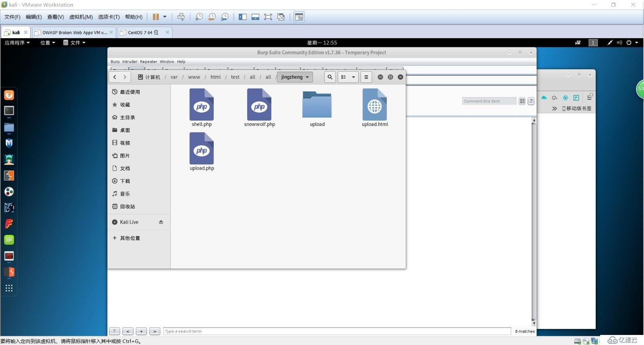
Task: Click the Comment this item field
Action: (x=489, y=101)
